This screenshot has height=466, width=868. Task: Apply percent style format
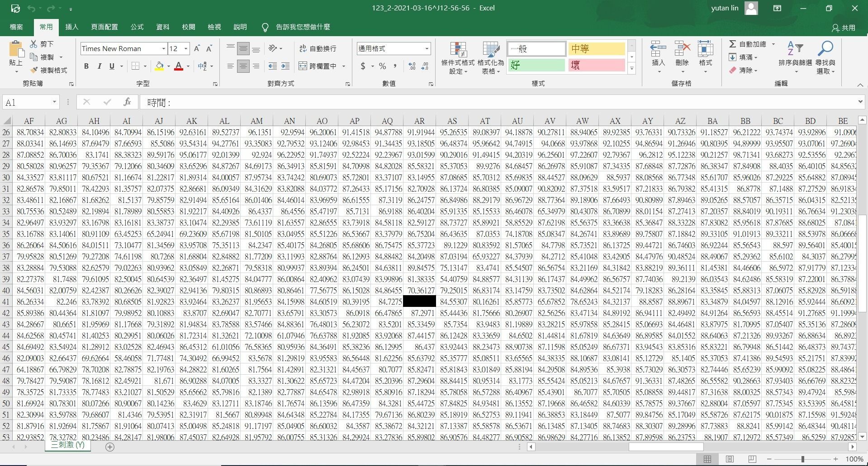point(383,66)
